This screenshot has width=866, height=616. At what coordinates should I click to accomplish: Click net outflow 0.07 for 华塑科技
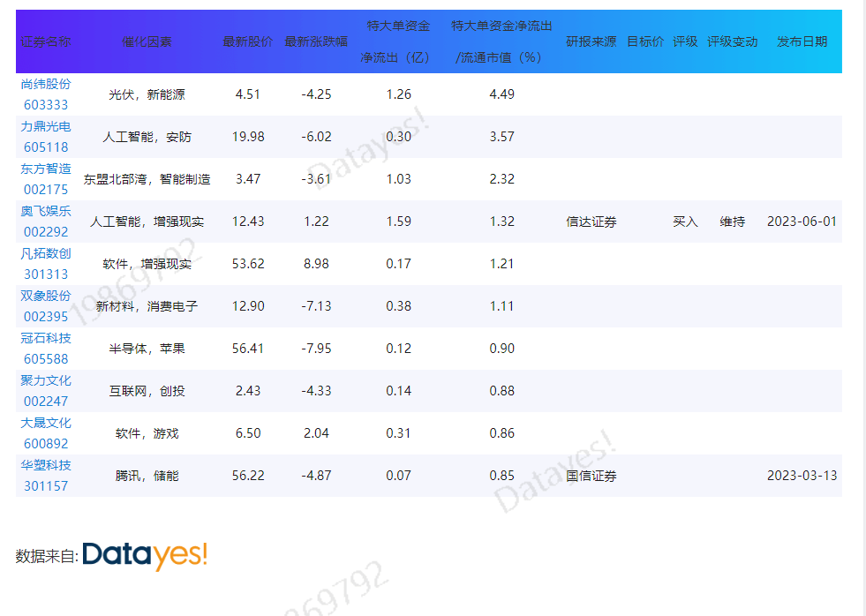pos(398,476)
